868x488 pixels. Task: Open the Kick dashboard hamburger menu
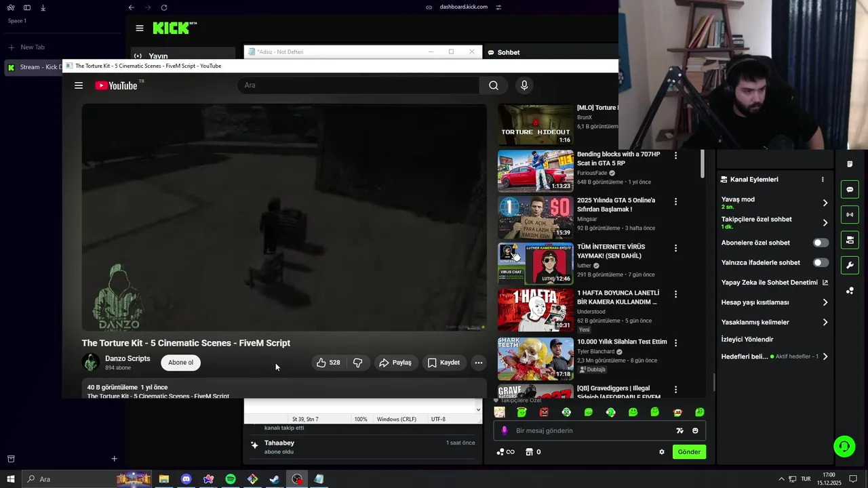140,28
